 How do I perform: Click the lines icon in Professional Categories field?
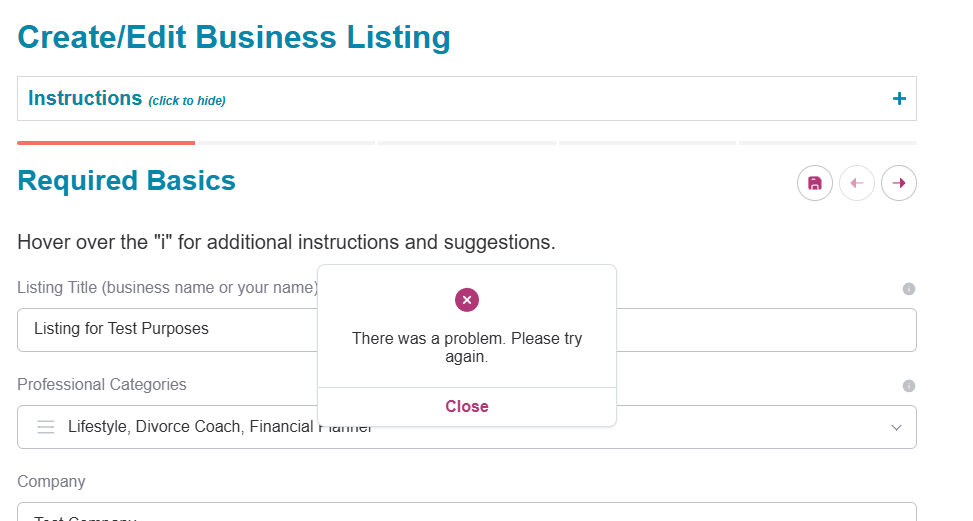coord(45,427)
